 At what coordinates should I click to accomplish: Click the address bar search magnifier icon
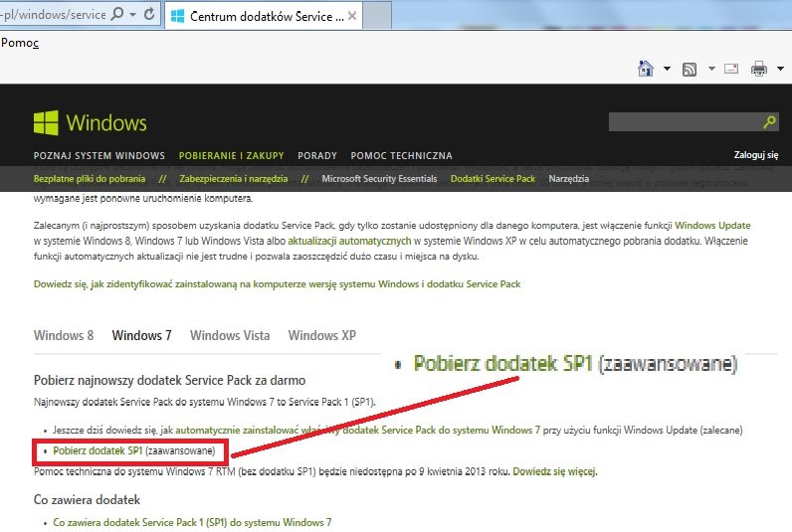116,14
